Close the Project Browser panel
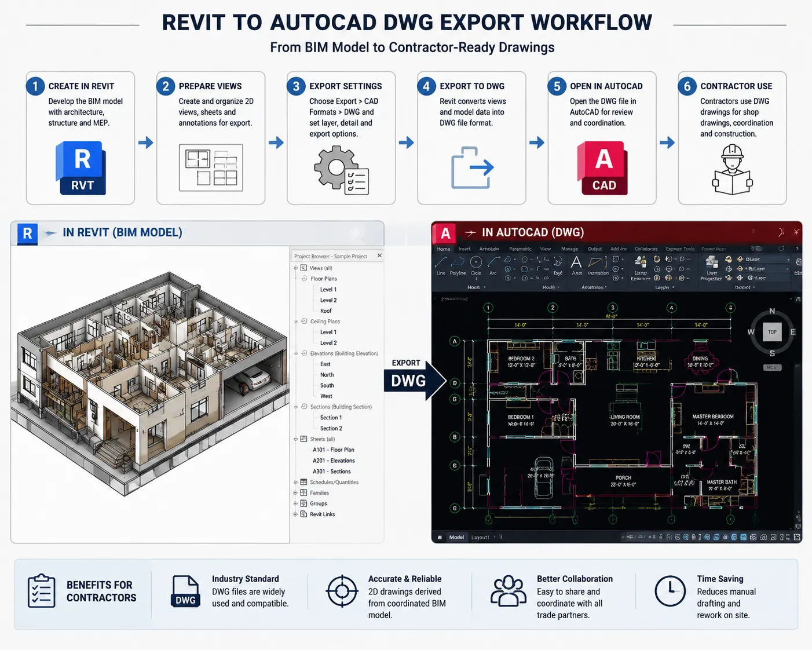 point(380,255)
